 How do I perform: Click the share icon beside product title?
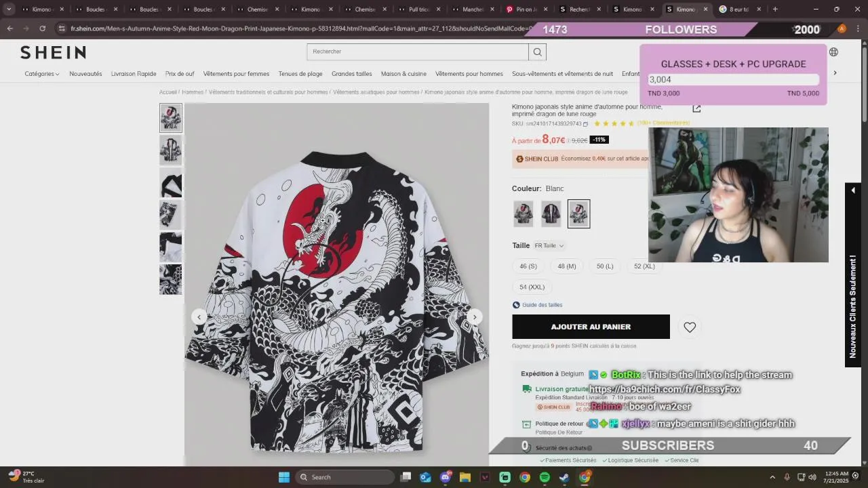tap(696, 108)
